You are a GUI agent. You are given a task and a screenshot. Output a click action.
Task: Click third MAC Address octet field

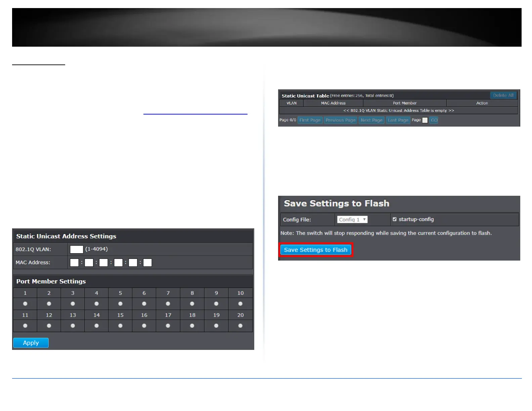[x=103, y=263]
